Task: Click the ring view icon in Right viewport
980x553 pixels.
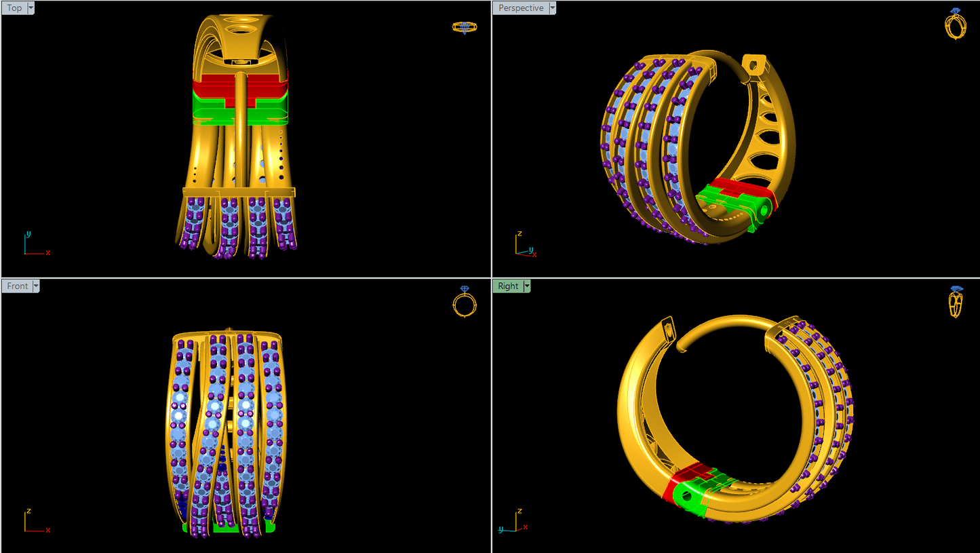Action: pos(956,303)
